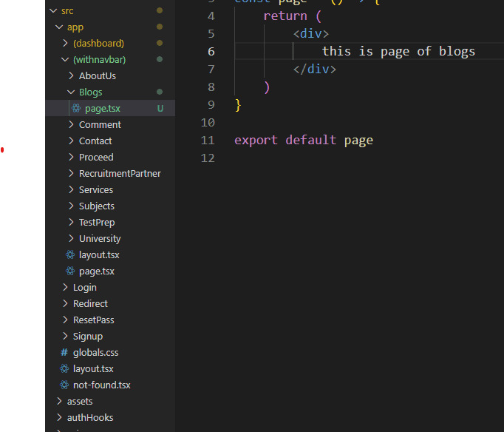Click the U untracked badge on page.tsx

click(x=160, y=109)
